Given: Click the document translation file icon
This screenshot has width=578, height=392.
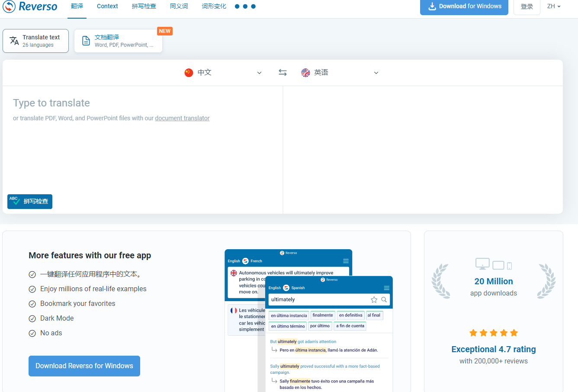Looking at the screenshot, I should coord(86,41).
